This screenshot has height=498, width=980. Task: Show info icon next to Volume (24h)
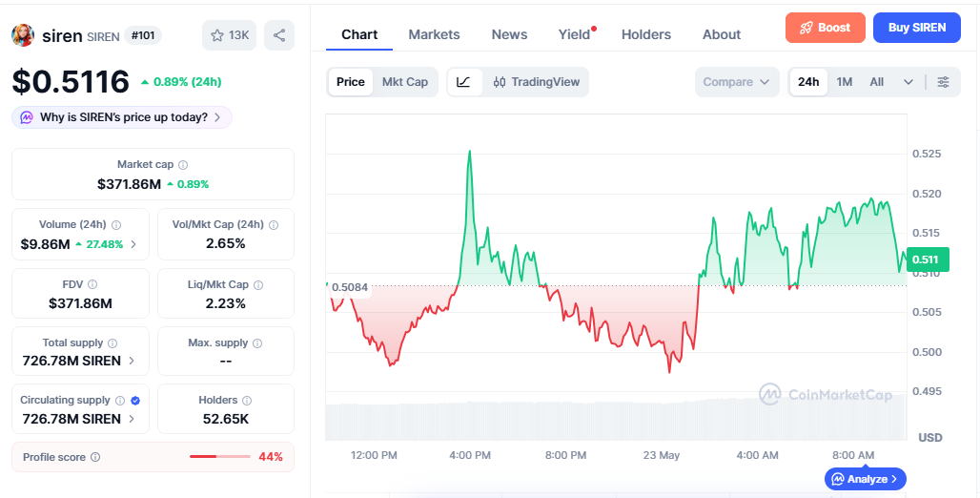click(116, 224)
